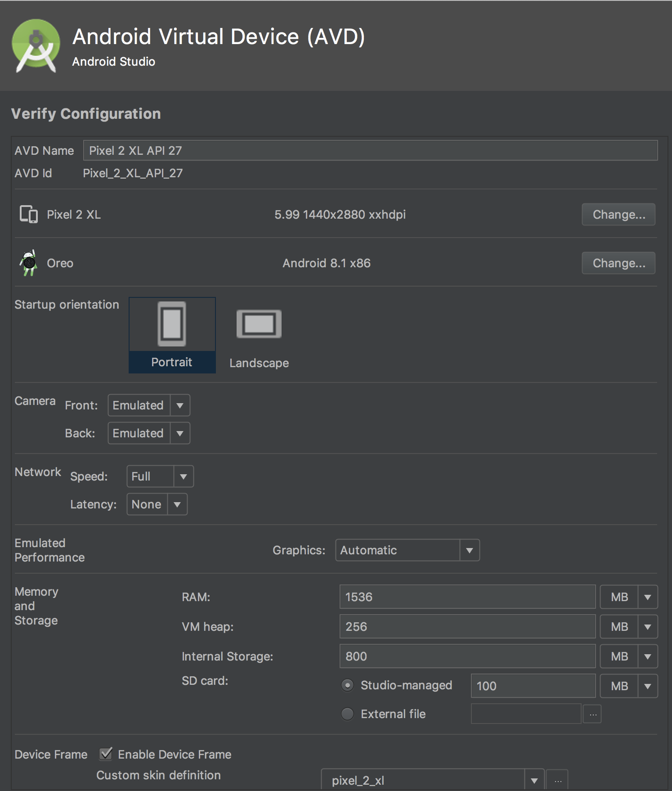Open the SD card size unit dropdown
672x791 pixels.
click(629, 686)
